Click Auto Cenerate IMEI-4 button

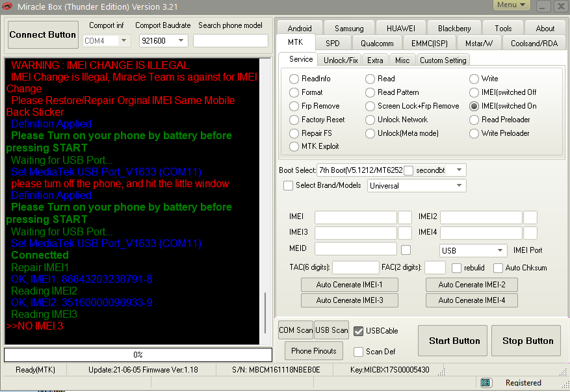tap(471, 300)
